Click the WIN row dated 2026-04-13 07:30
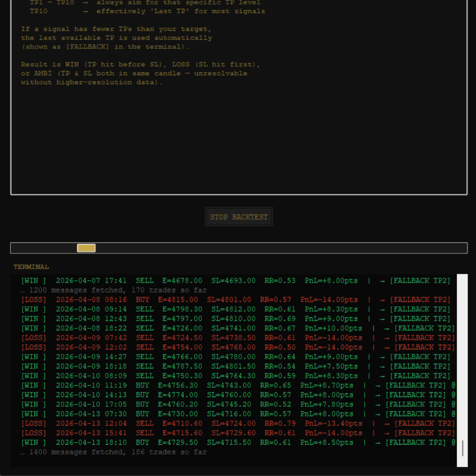The height and width of the screenshot is (476, 476). click(238, 414)
